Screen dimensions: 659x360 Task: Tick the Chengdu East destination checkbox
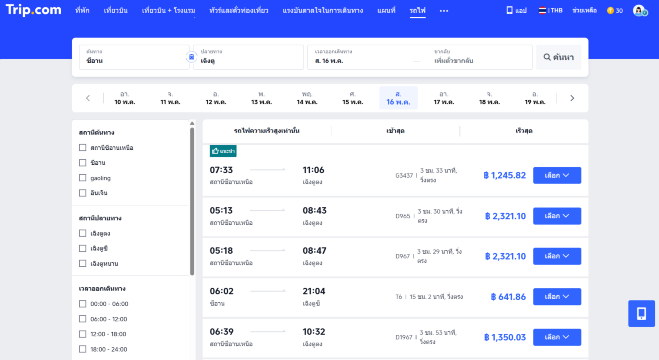pos(82,233)
